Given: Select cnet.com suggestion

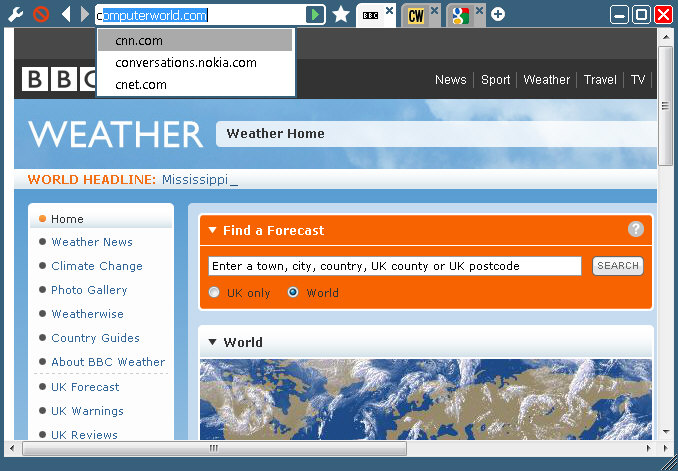Looking at the screenshot, I should pyautogui.click(x=195, y=84).
